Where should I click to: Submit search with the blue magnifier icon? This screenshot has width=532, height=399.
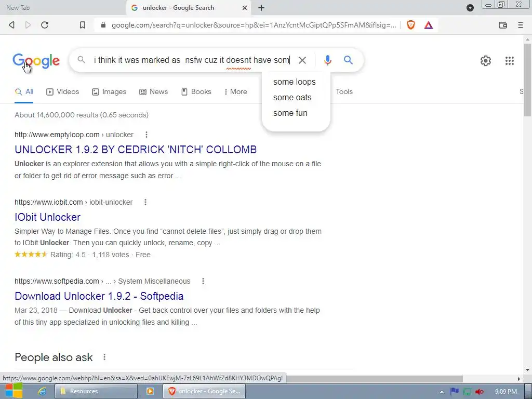point(348,60)
